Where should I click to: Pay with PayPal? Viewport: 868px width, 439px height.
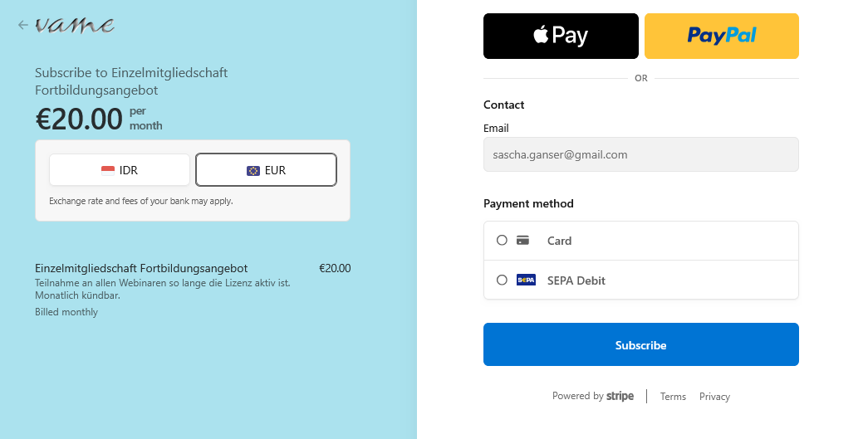tap(721, 36)
